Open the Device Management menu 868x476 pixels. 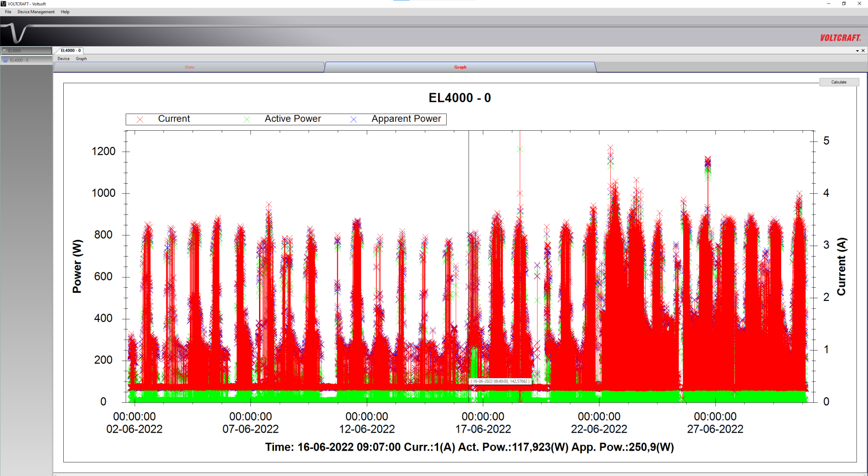coord(36,12)
